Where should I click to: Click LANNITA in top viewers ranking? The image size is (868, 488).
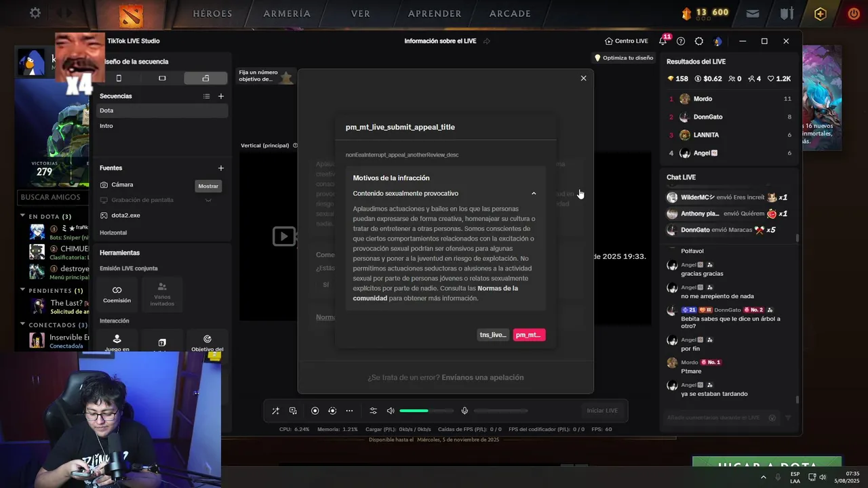[x=706, y=135]
